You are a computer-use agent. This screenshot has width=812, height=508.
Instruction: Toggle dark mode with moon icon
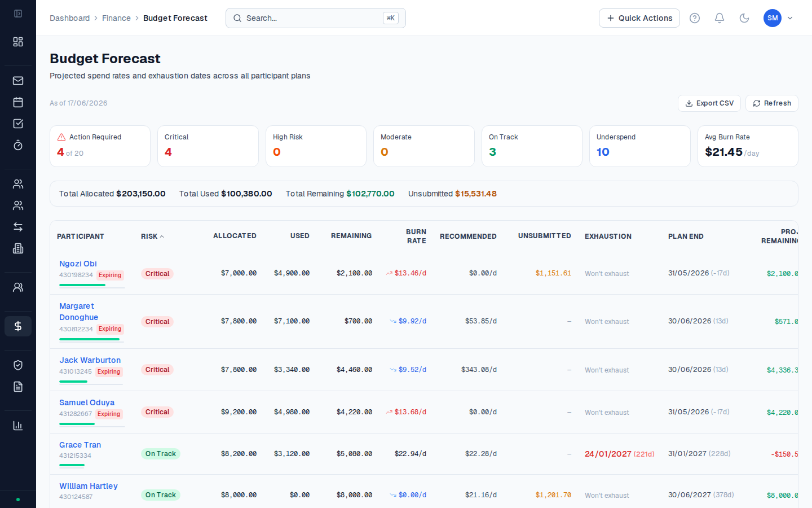[x=744, y=18]
